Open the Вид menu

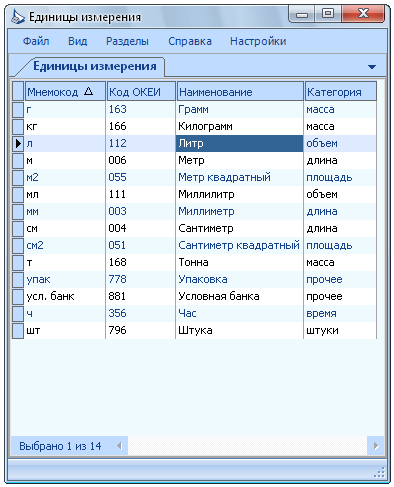pyautogui.click(x=78, y=41)
